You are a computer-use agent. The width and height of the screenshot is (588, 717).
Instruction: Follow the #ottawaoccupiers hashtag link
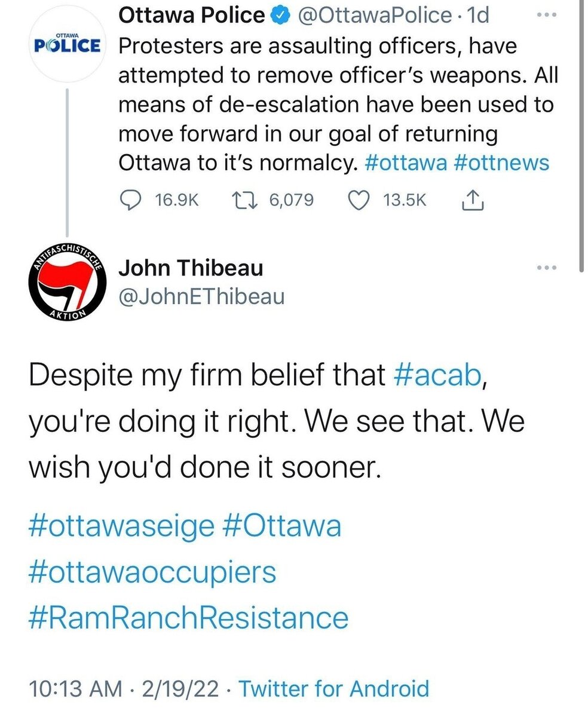pos(152,571)
